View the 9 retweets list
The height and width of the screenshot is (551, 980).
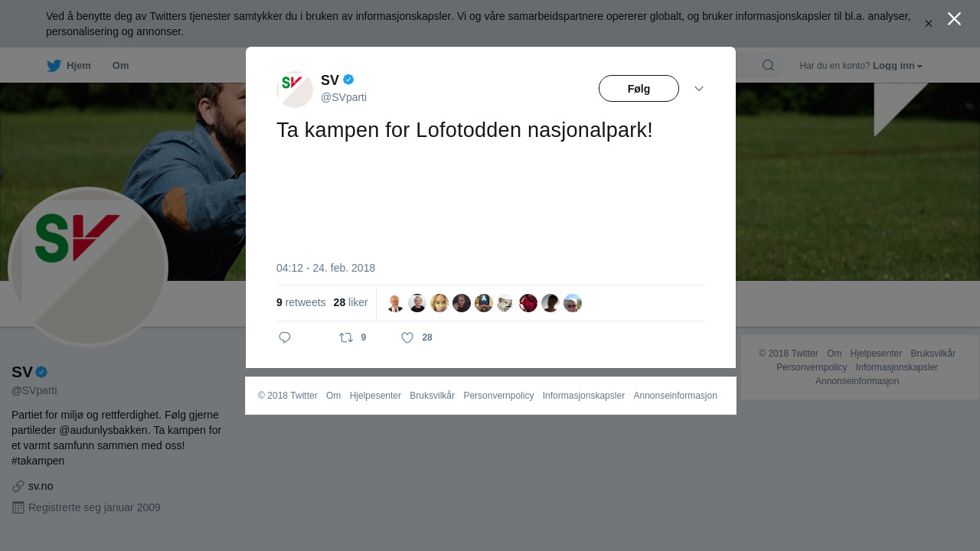[301, 302]
